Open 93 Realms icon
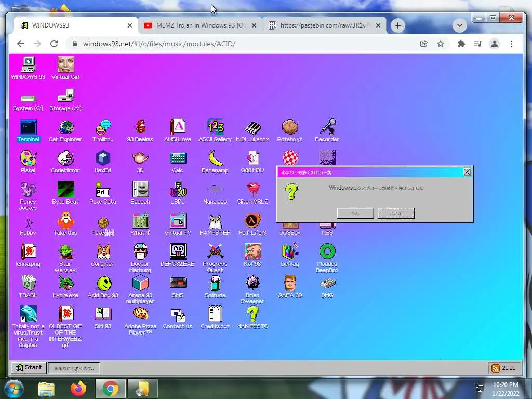Viewport: 532px width, 399px height. click(140, 130)
